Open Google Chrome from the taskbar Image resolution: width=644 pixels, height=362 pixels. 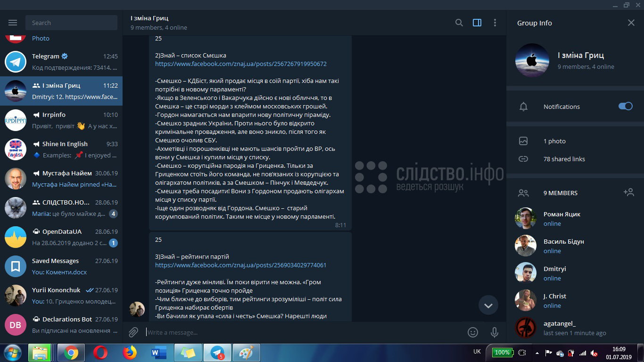coord(71,353)
